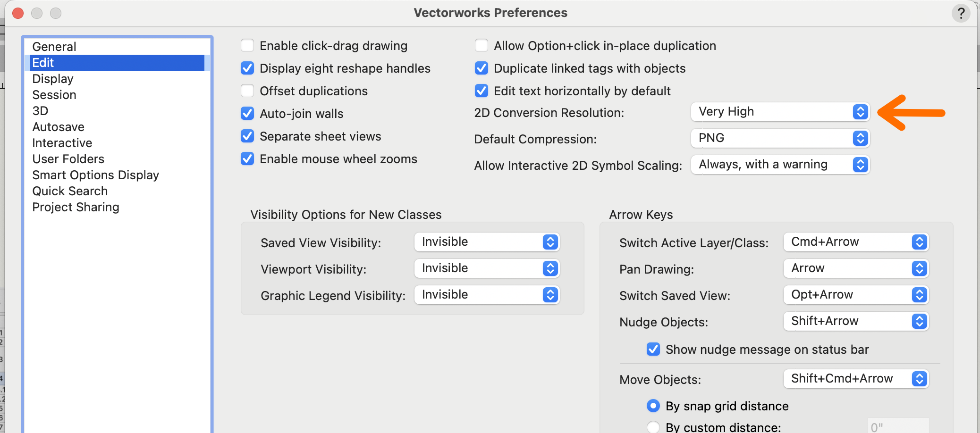This screenshot has height=433, width=980.
Task: Disable Enable mouse wheel zooms
Action: click(x=247, y=159)
